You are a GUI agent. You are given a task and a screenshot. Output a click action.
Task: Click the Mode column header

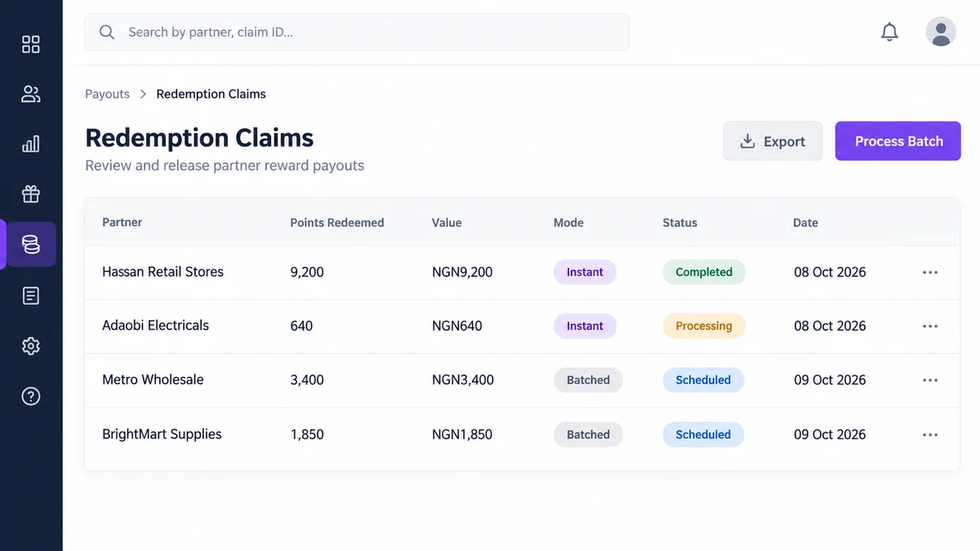click(568, 223)
